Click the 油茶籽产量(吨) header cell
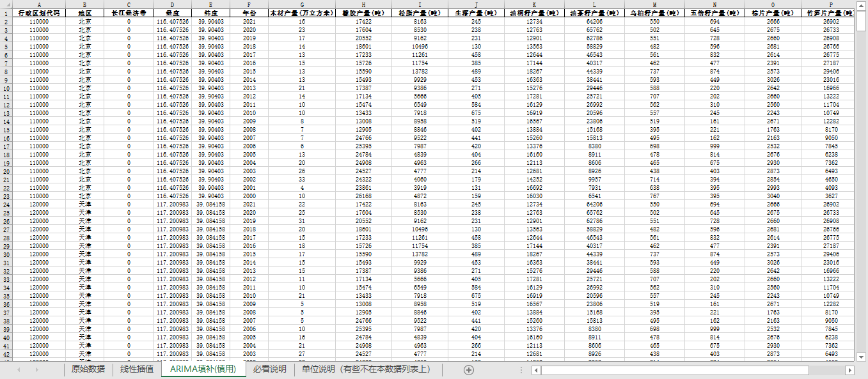The width and height of the screenshot is (868, 379). pyautogui.click(x=595, y=13)
